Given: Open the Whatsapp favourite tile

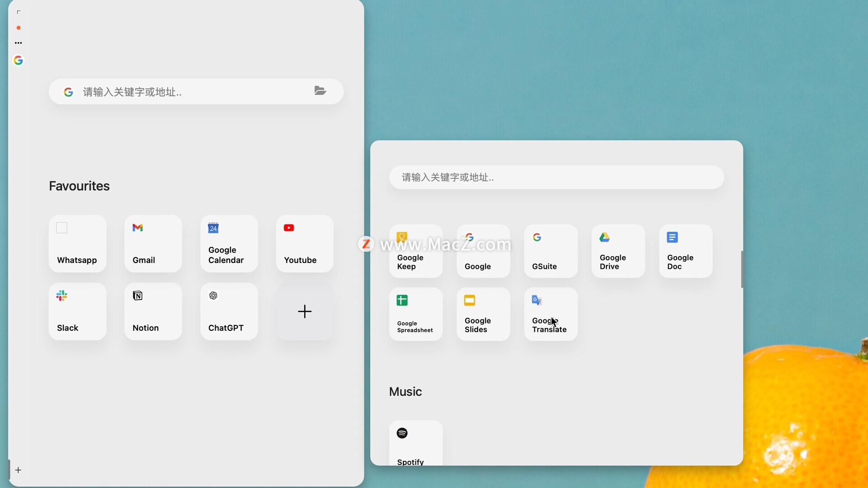Looking at the screenshot, I should (x=77, y=244).
